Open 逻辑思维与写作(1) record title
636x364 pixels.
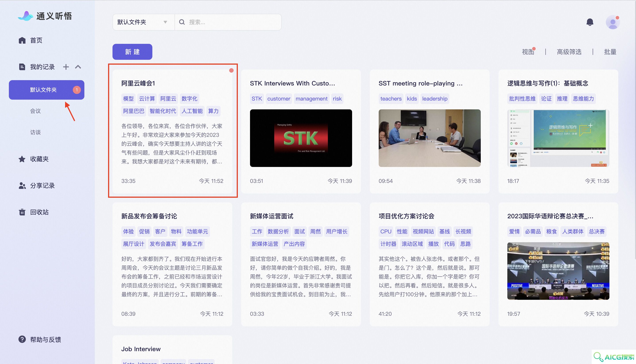coord(547,83)
